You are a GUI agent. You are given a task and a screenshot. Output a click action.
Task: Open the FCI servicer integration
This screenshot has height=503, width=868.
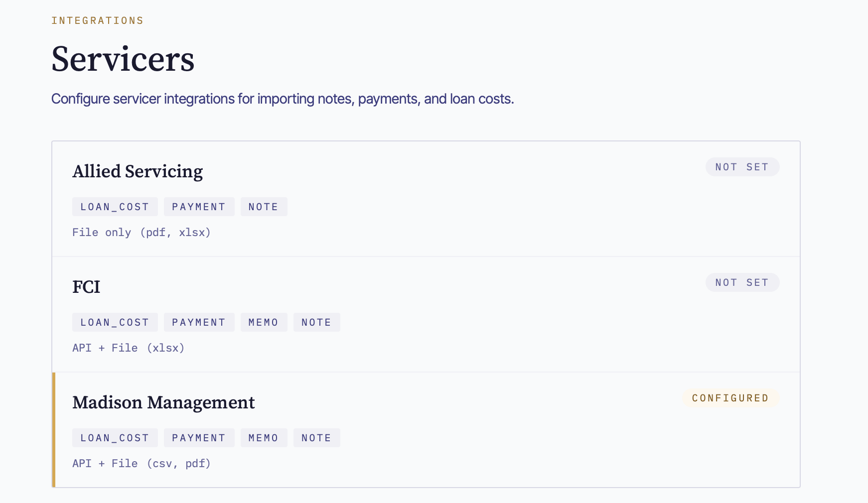pyautogui.click(x=426, y=314)
